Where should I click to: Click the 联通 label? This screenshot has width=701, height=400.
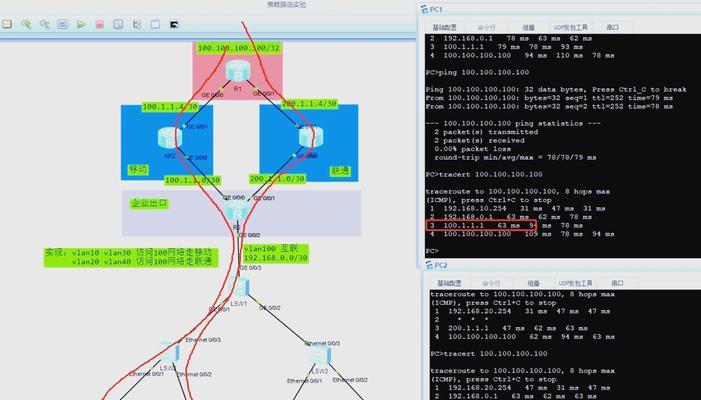click(340, 171)
